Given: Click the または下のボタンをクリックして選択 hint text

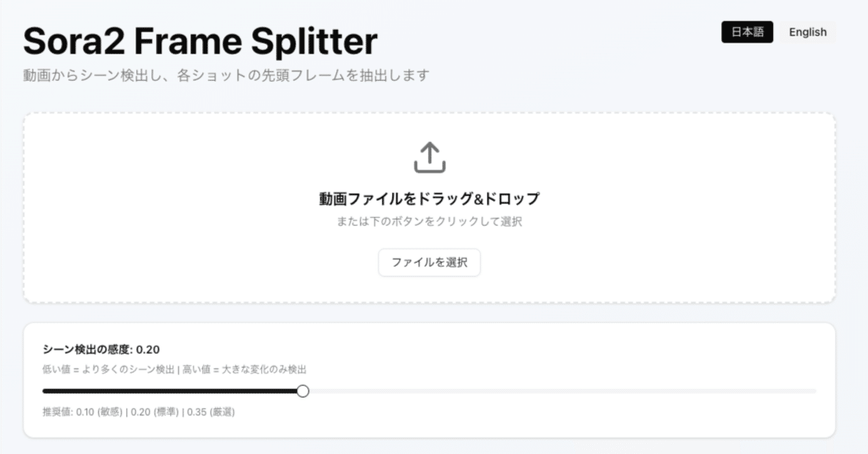Looking at the screenshot, I should pyautogui.click(x=429, y=221).
